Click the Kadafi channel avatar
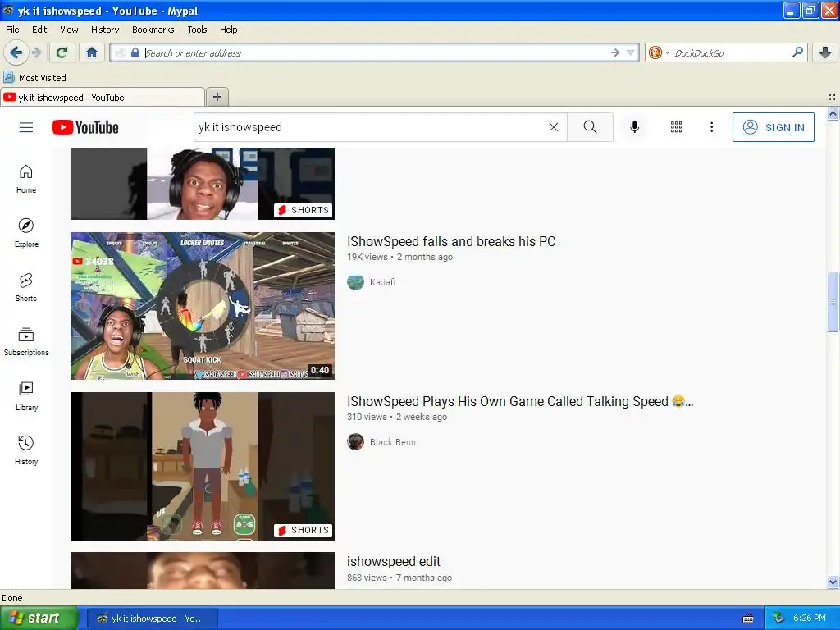This screenshot has width=840, height=630. (x=356, y=282)
